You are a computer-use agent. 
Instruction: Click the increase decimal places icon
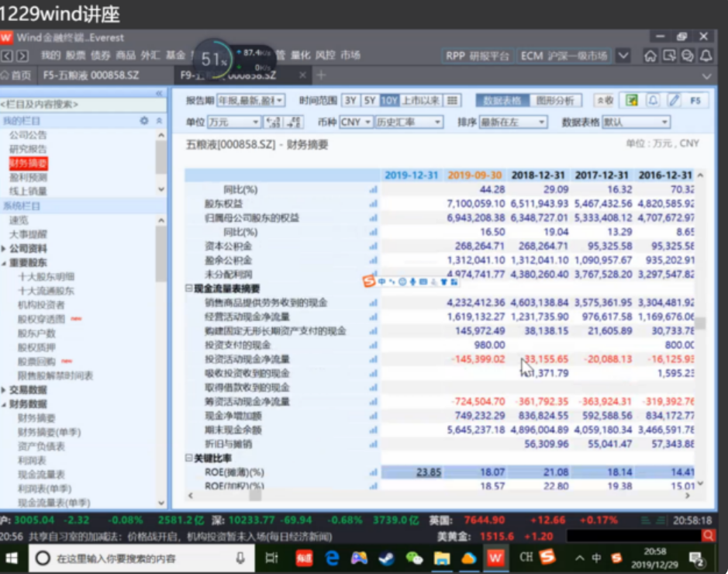(x=273, y=122)
